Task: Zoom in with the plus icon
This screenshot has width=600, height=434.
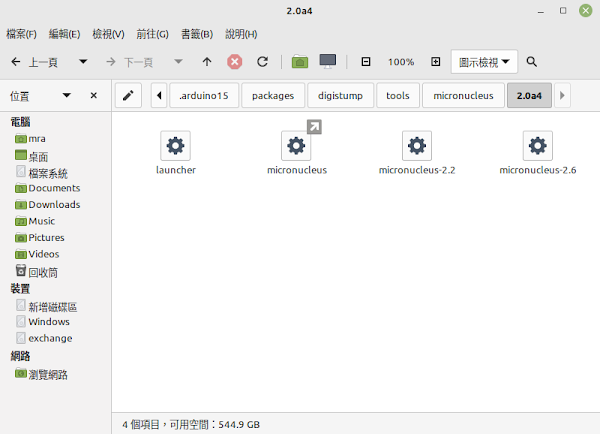Action: tap(435, 62)
